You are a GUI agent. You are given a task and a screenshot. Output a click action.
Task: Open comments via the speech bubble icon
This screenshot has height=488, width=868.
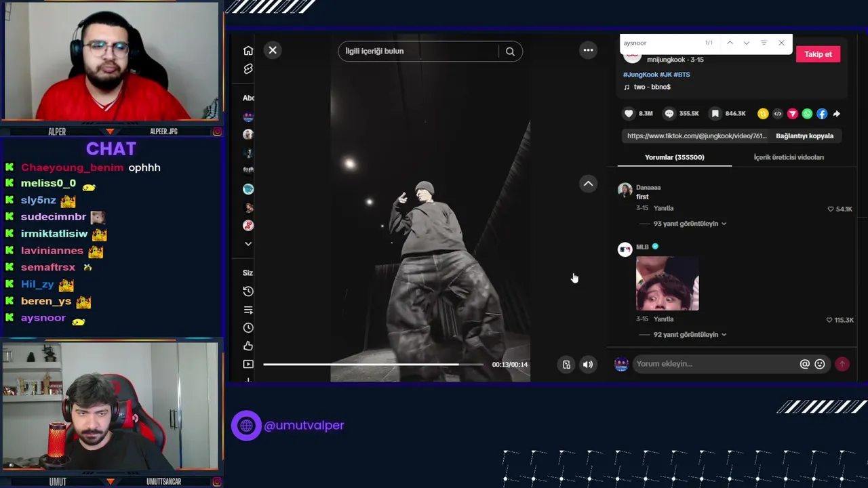[669, 114]
